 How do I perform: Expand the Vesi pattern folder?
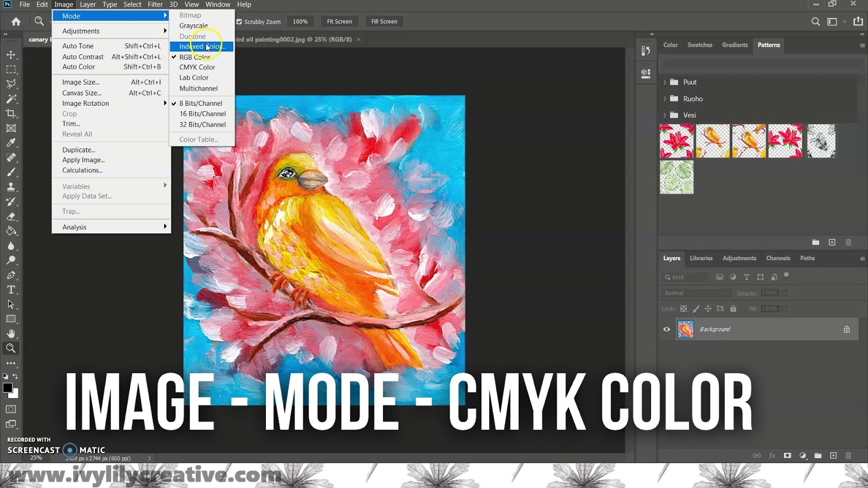665,115
